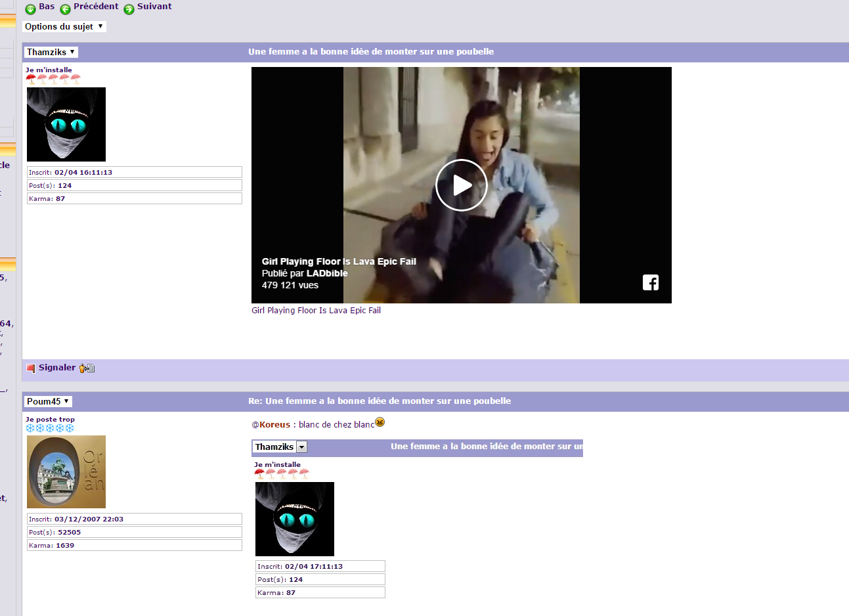Viewport: 849px width, 616px height.
Task: Click the Facebook logo on the video
Action: pos(650,282)
